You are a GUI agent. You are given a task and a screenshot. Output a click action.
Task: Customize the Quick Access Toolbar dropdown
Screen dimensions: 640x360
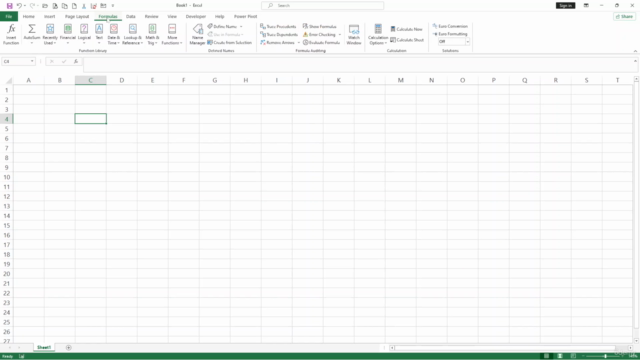[x=113, y=6]
